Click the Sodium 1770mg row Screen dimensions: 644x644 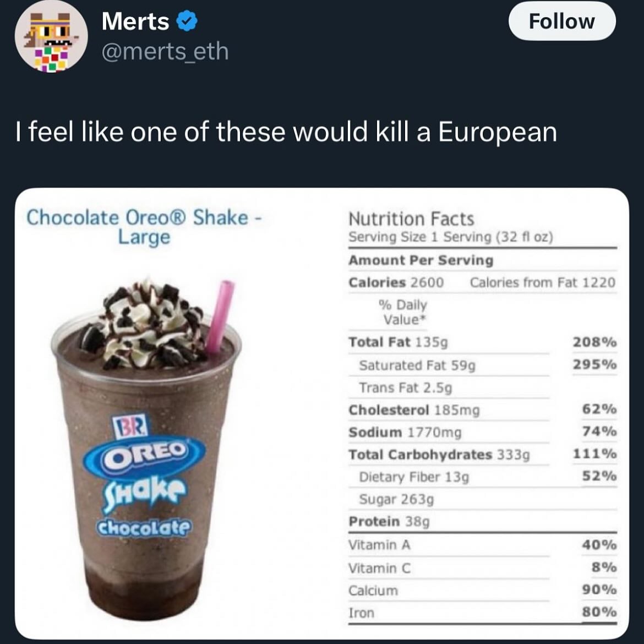(405, 432)
